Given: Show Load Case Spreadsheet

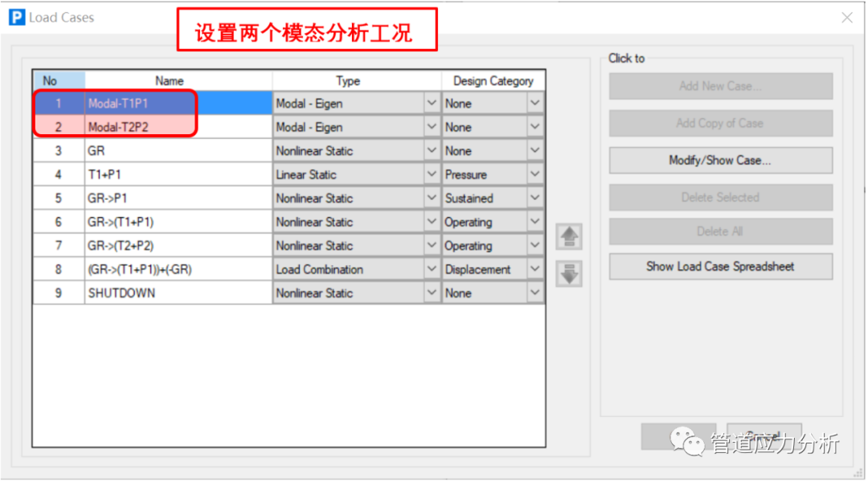Looking at the screenshot, I should coord(721,267).
